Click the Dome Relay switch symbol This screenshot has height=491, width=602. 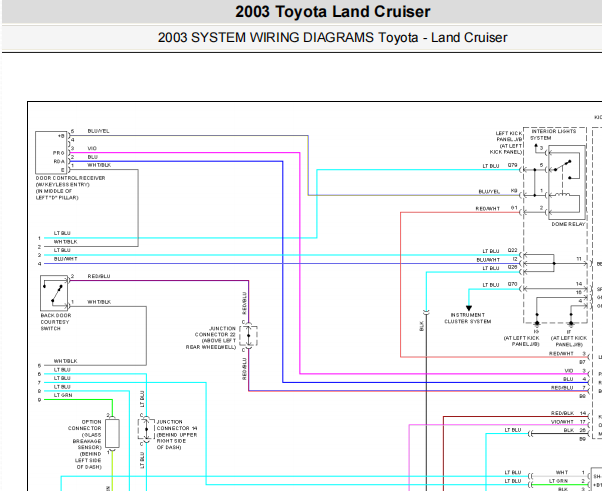(x=567, y=182)
